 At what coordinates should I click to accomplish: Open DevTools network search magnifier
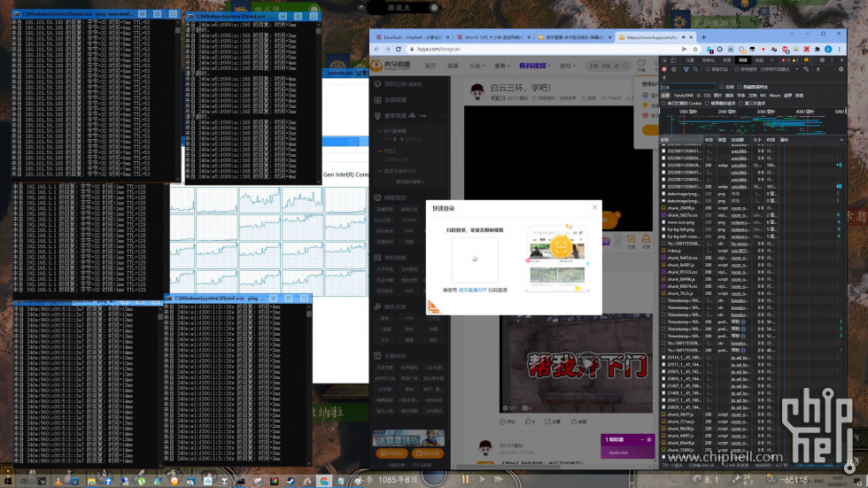(x=695, y=70)
